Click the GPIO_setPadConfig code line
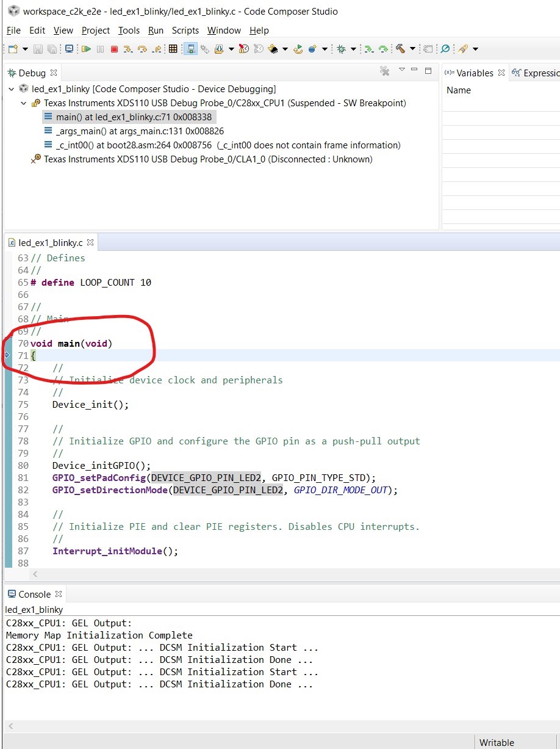560x749 pixels. tap(214, 477)
